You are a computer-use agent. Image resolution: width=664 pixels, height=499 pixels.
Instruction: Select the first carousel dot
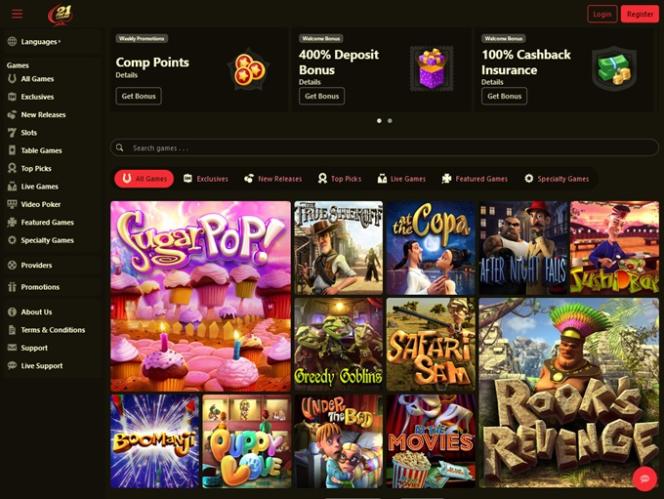tap(379, 121)
